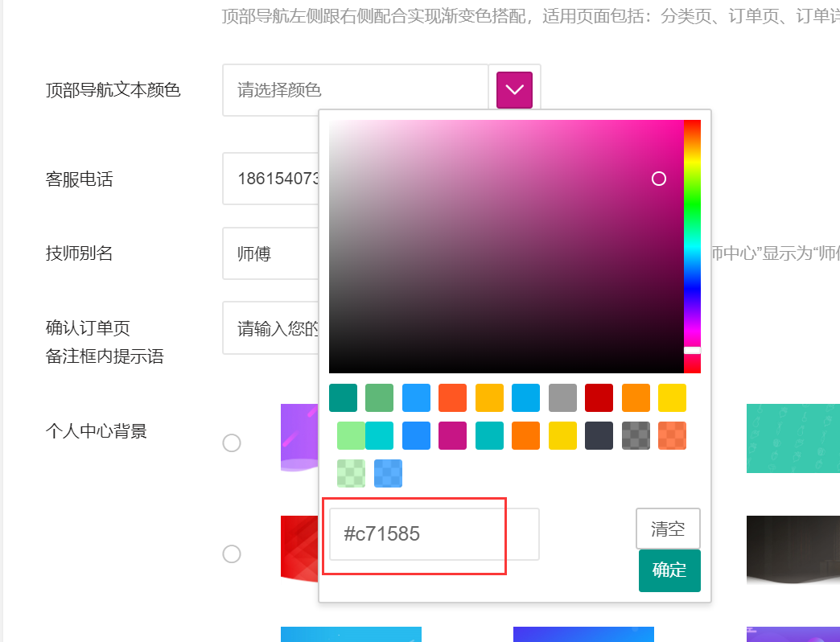Pick the semi-transparent blue checkered swatch
This screenshot has height=642, width=840.
coord(388,473)
